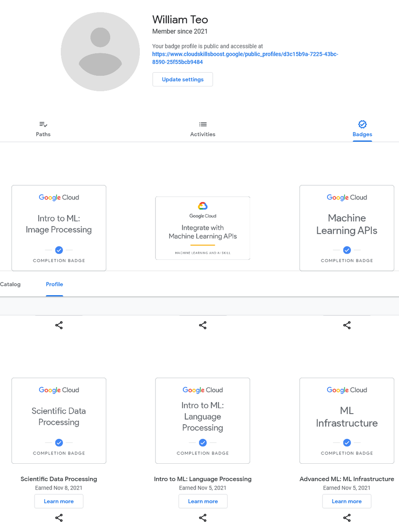399x532 pixels.
Task: Click Earned Nov 5, 2021 under Language Processing
Action: 203,488
